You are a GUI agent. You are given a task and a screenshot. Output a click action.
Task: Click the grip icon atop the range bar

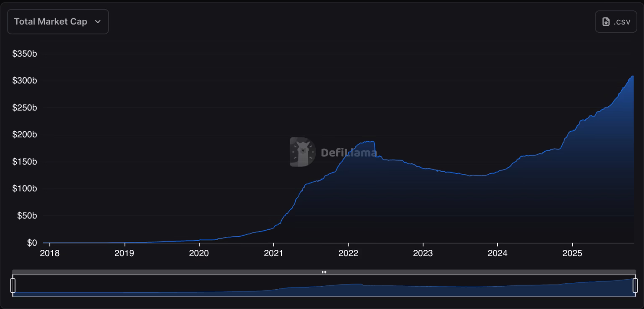point(324,272)
